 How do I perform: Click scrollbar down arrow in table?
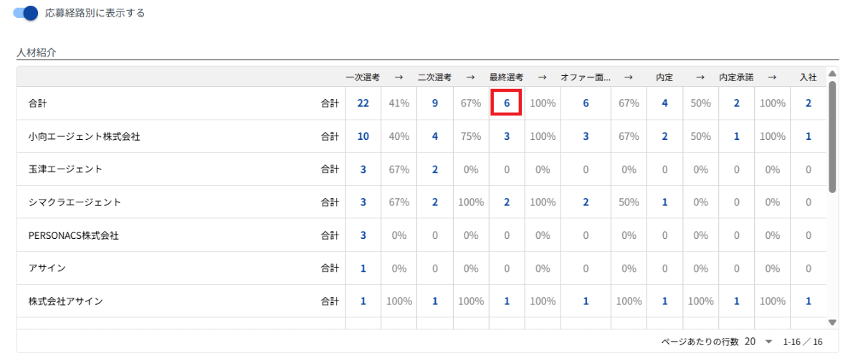[x=831, y=323]
